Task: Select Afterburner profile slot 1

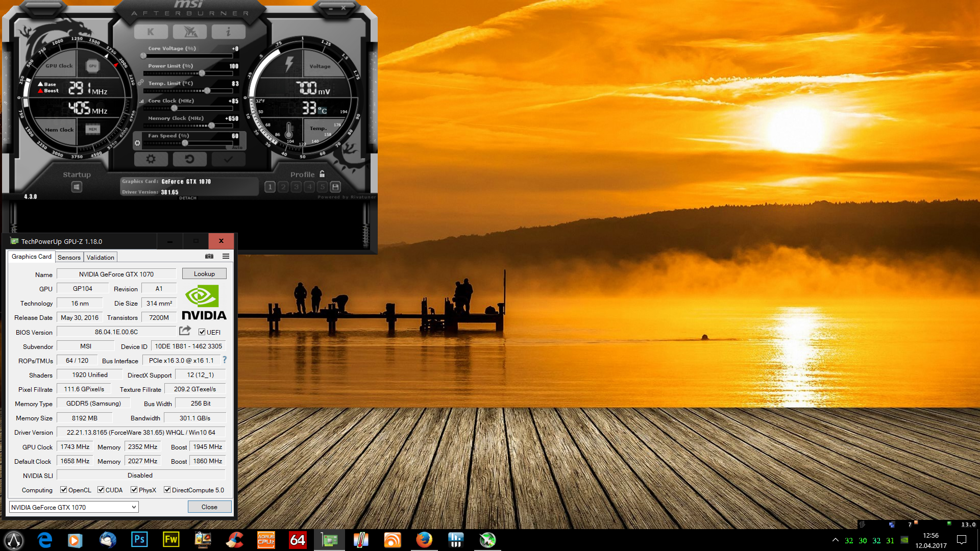Action: point(270,187)
